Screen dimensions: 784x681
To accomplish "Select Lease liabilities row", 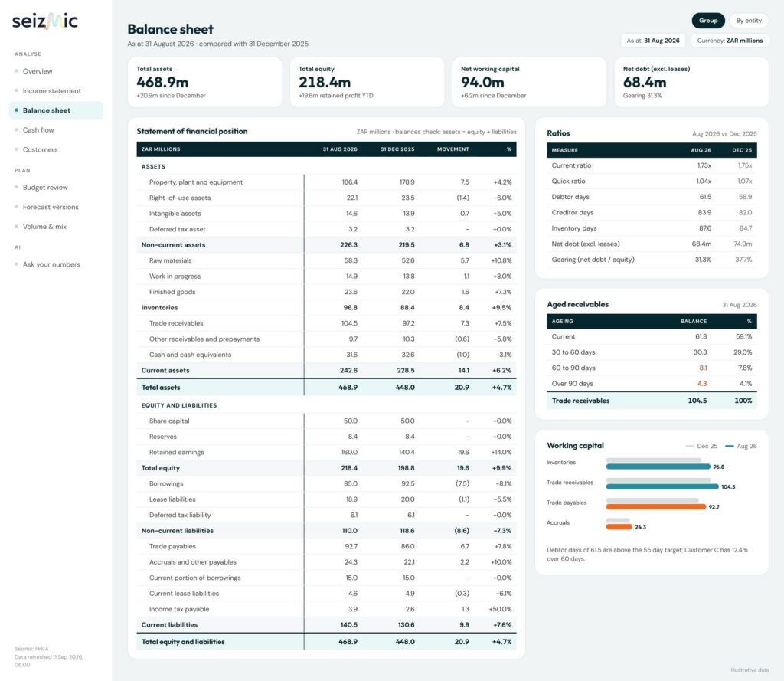I will tap(326, 499).
